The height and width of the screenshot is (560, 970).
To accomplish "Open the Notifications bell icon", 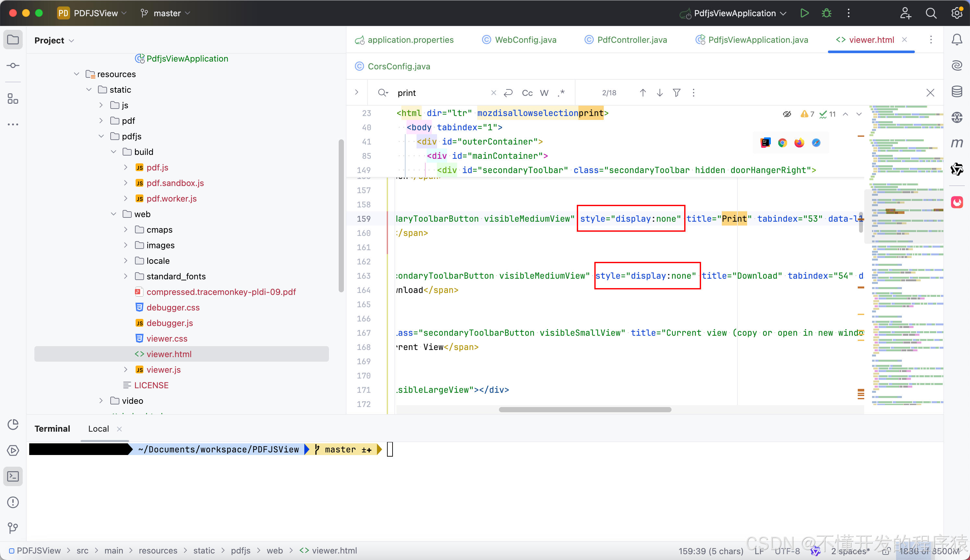I will pos(957,40).
